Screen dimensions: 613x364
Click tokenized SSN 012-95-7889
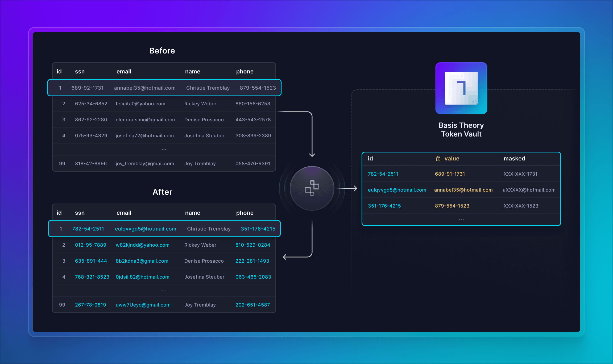pos(90,245)
